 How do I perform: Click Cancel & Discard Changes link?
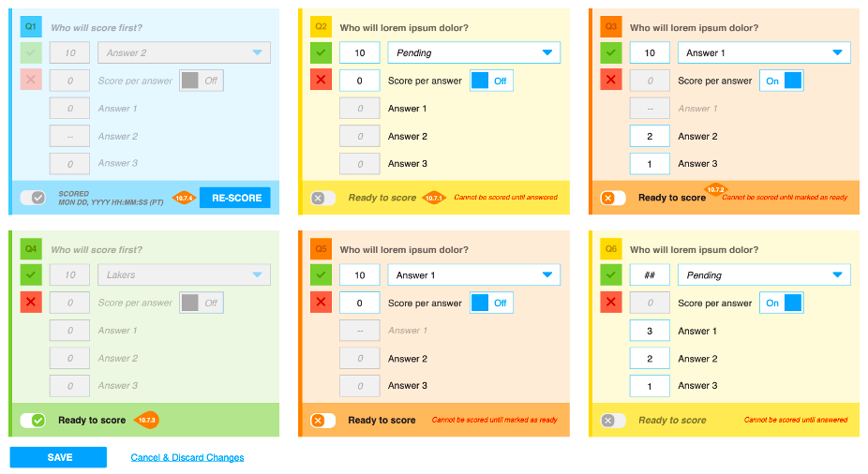click(x=187, y=457)
